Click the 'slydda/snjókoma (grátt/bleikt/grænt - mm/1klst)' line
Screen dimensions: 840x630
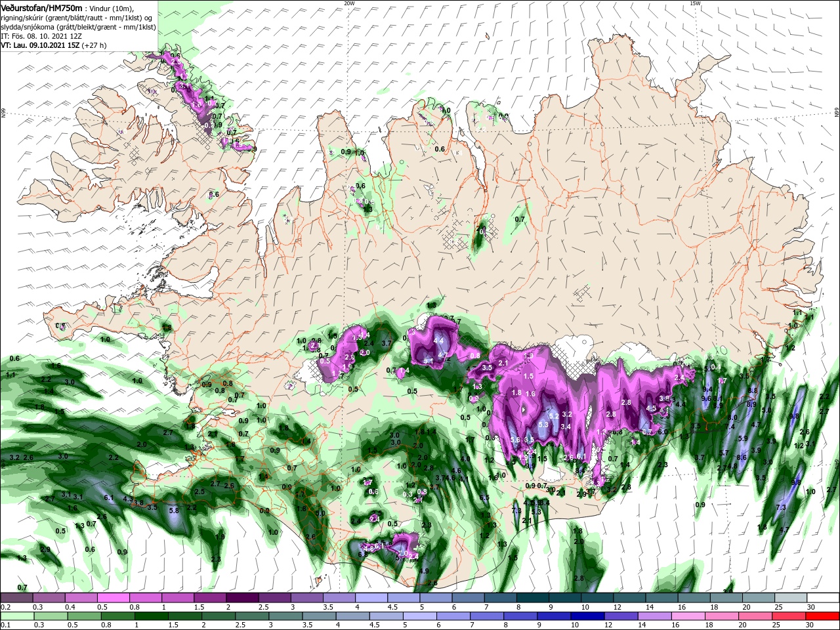point(77,27)
